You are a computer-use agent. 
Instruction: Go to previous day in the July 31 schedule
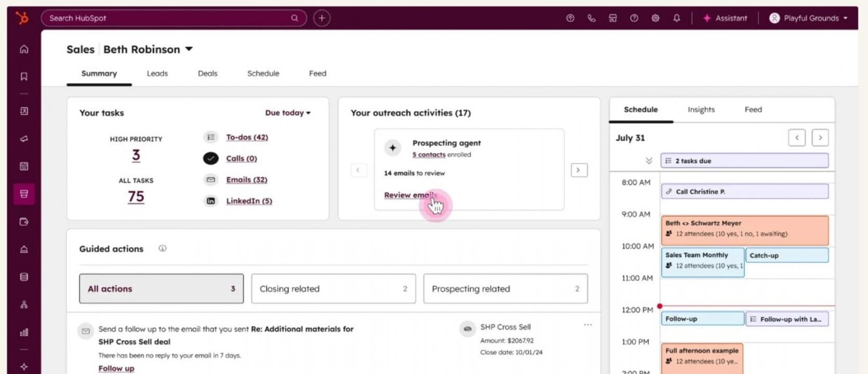797,138
